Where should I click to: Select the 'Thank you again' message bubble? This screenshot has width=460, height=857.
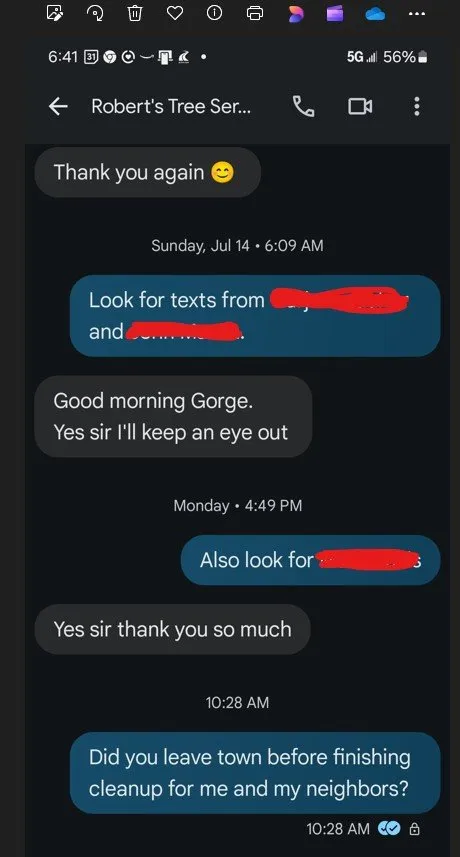coord(148,172)
